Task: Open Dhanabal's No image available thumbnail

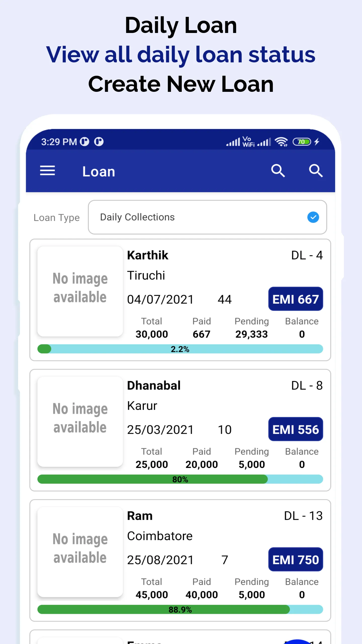Action: click(80, 421)
